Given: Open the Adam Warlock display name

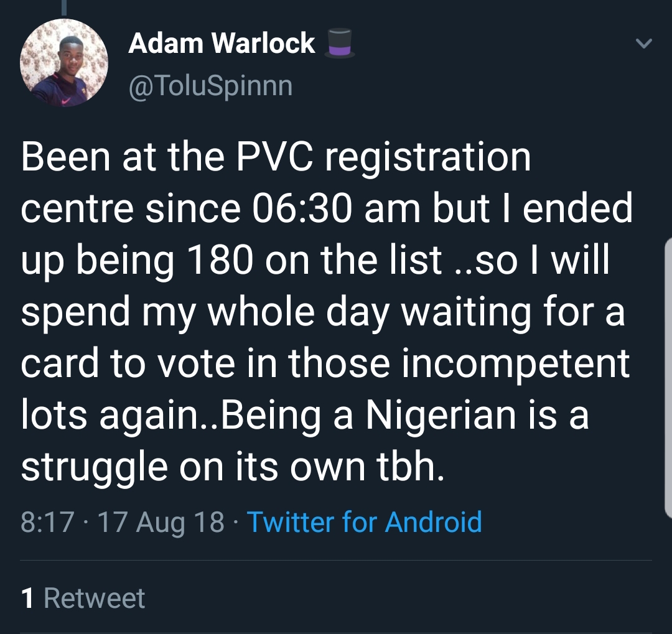Looking at the screenshot, I should [x=222, y=44].
